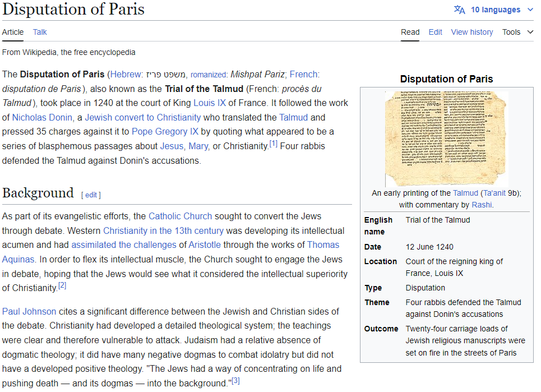Screen dimensions: 541x392
Task: Open the French language link
Action: [x=303, y=74]
